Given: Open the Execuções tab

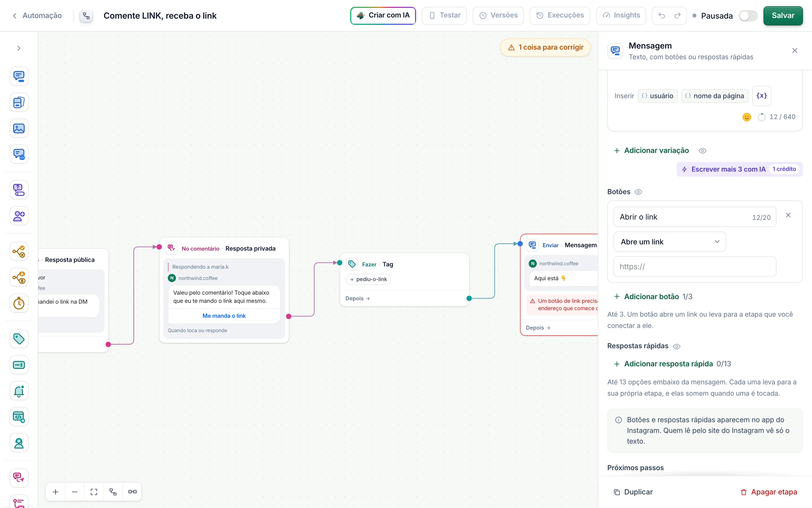Looking at the screenshot, I should 560,16.
